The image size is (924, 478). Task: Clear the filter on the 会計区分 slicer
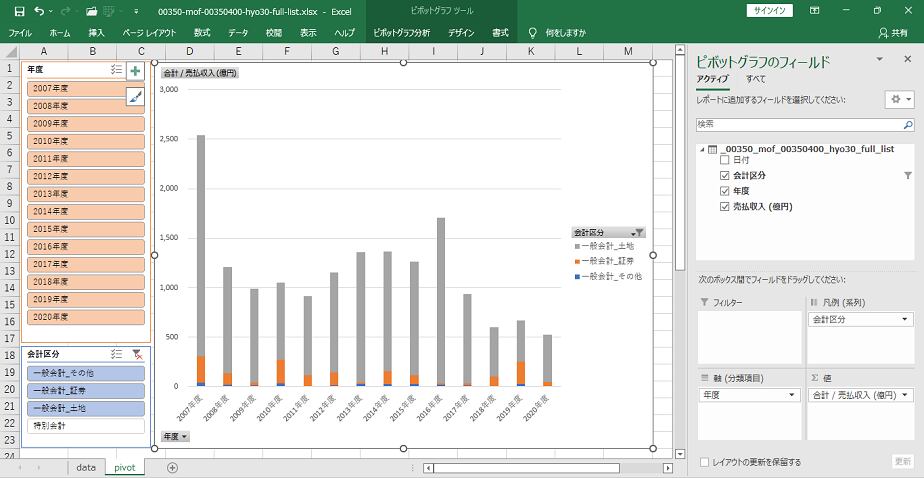(x=138, y=354)
